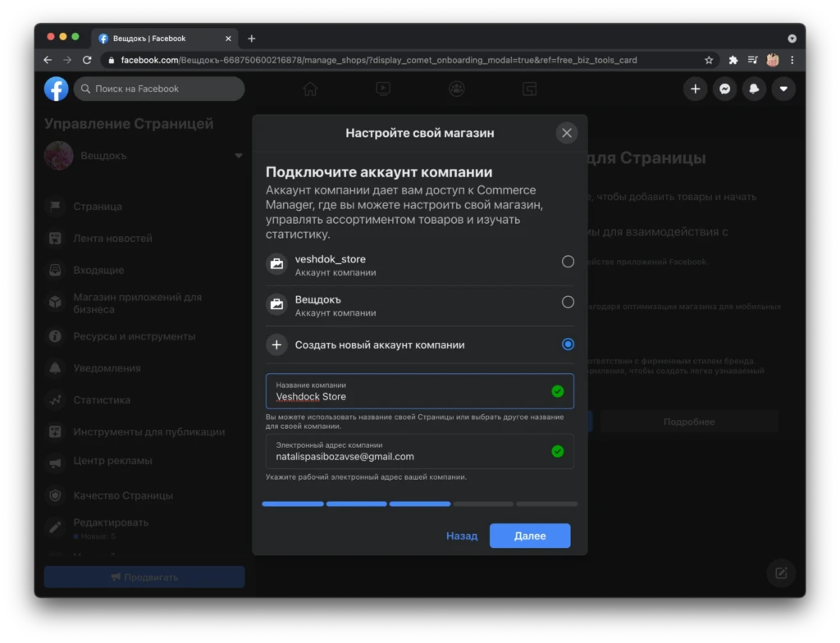
Task: Click the Продвигать button
Action: (144, 577)
